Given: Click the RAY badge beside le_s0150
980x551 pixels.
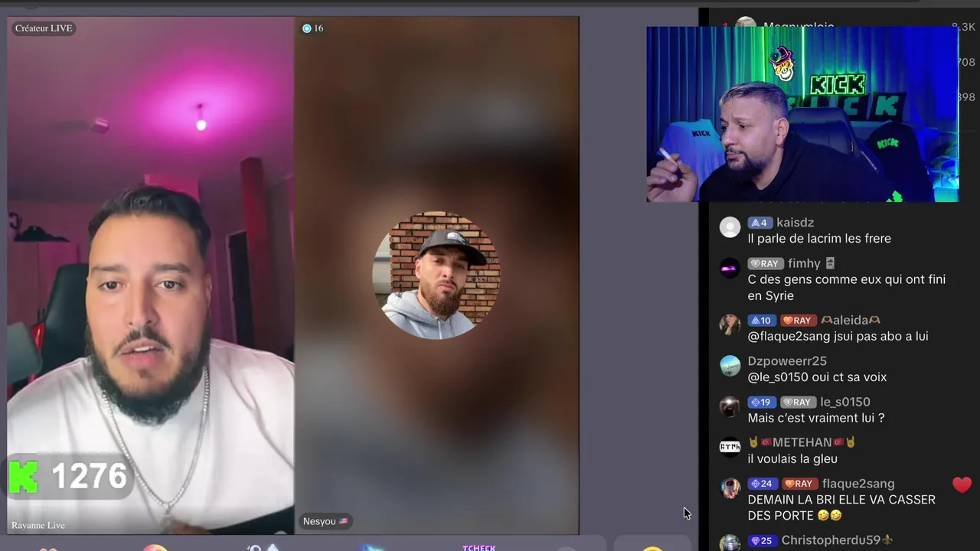Looking at the screenshot, I should point(798,402).
